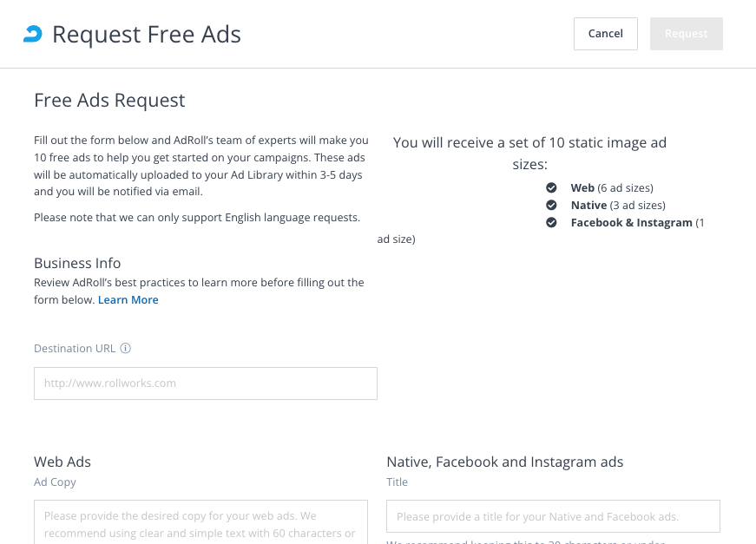Click the "Native (3 ad sizes)" text

coord(617,206)
